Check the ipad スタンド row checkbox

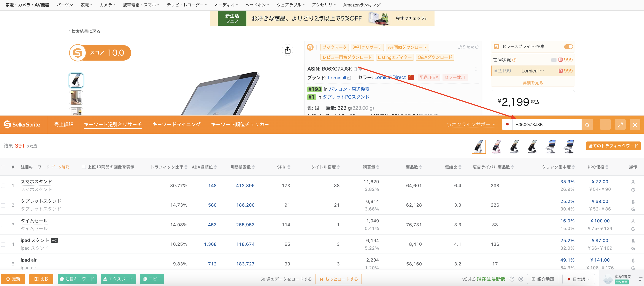[x=3, y=244]
